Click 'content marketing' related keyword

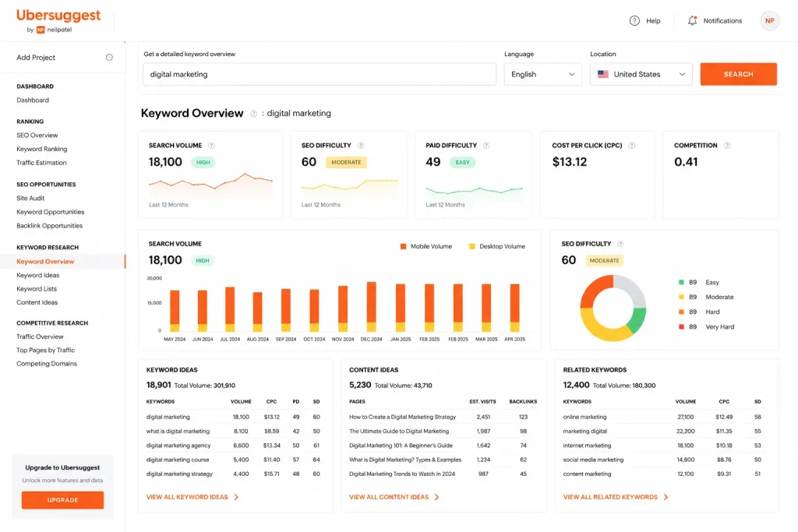(x=587, y=474)
